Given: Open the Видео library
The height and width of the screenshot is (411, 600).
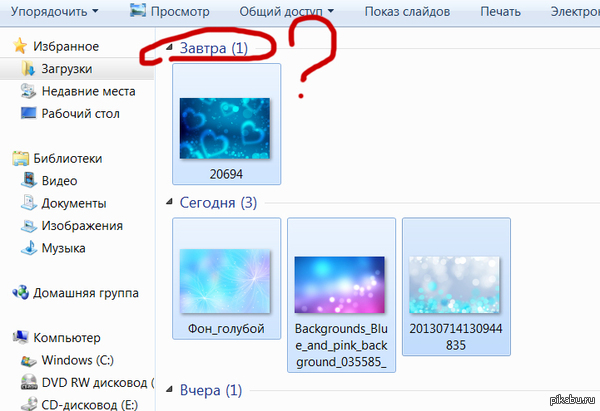Looking at the screenshot, I should (x=59, y=181).
